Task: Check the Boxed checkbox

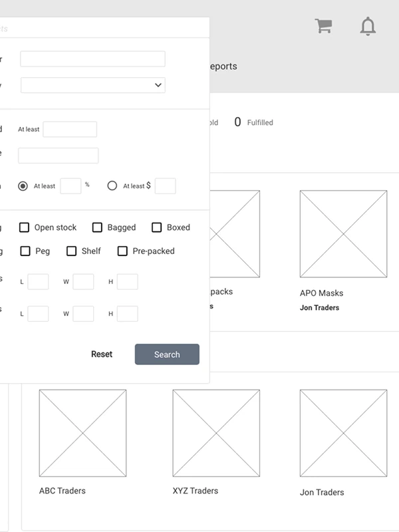Action: tap(157, 227)
